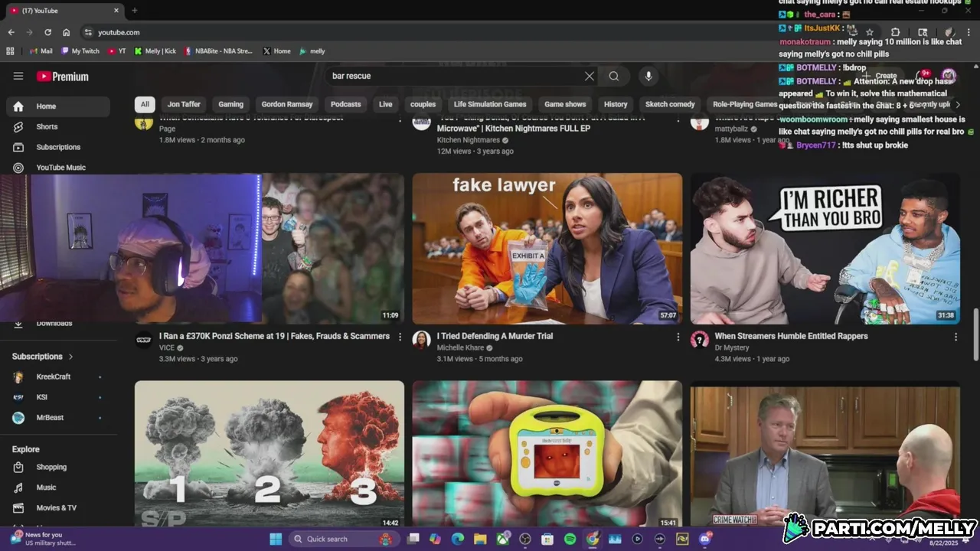The height and width of the screenshot is (551, 980).
Task: Open OBS Studio from the taskbar
Action: pyautogui.click(x=525, y=539)
